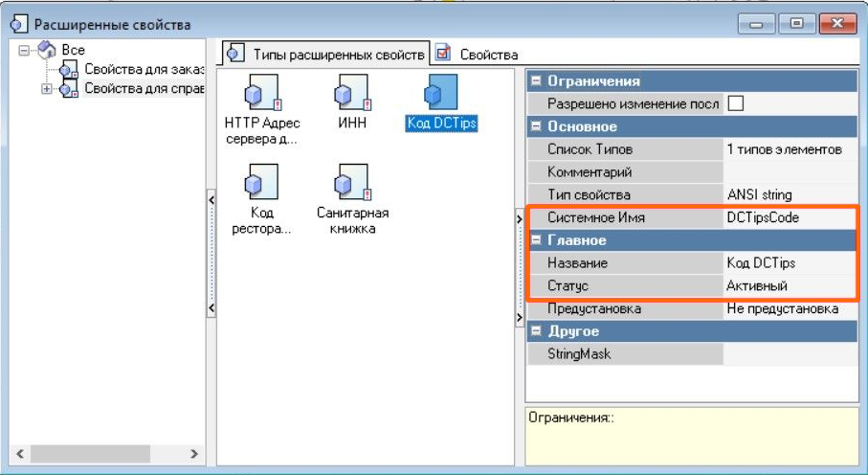Click the Код DCTips property icon
This screenshot has width=868, height=475.
click(440, 94)
